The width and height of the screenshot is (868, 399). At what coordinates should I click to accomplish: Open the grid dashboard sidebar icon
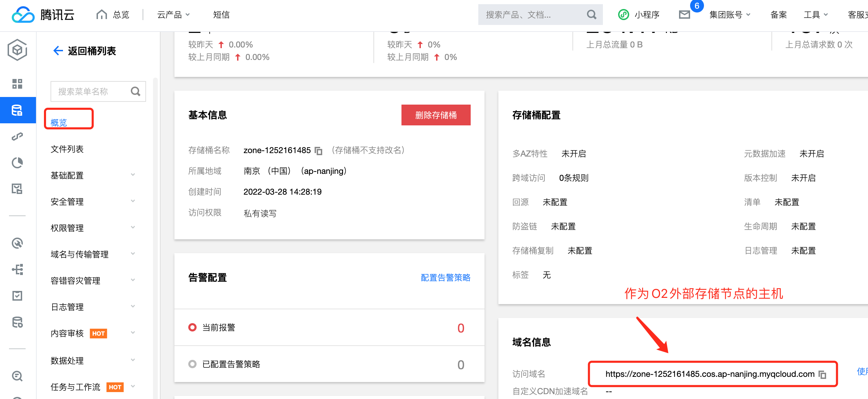pos(17,83)
